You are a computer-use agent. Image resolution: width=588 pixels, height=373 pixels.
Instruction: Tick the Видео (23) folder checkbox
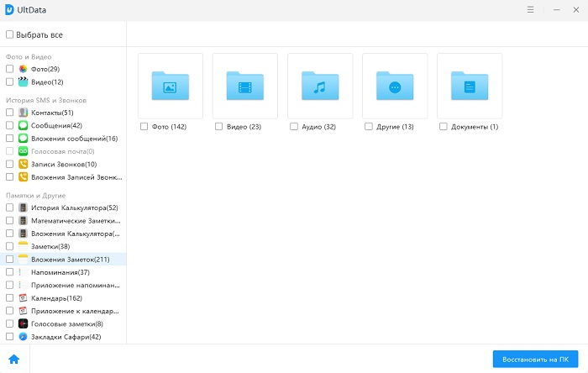218,127
